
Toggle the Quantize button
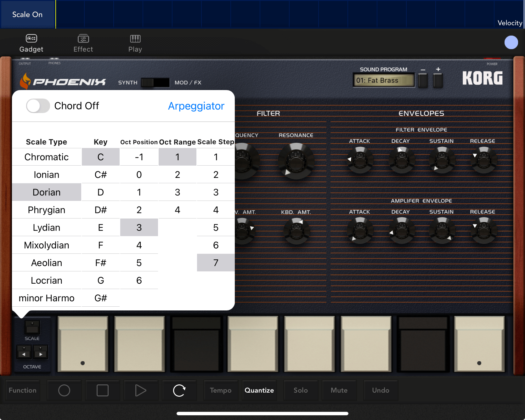pyautogui.click(x=259, y=390)
